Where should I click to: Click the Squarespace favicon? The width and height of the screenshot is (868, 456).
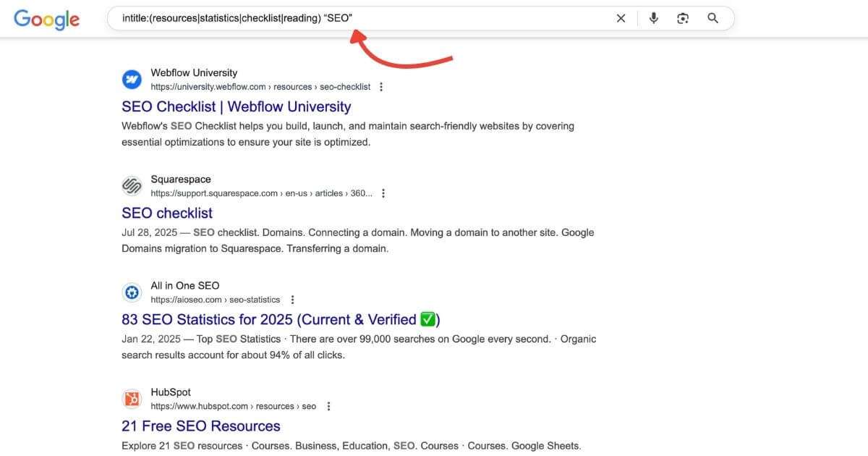coord(132,186)
